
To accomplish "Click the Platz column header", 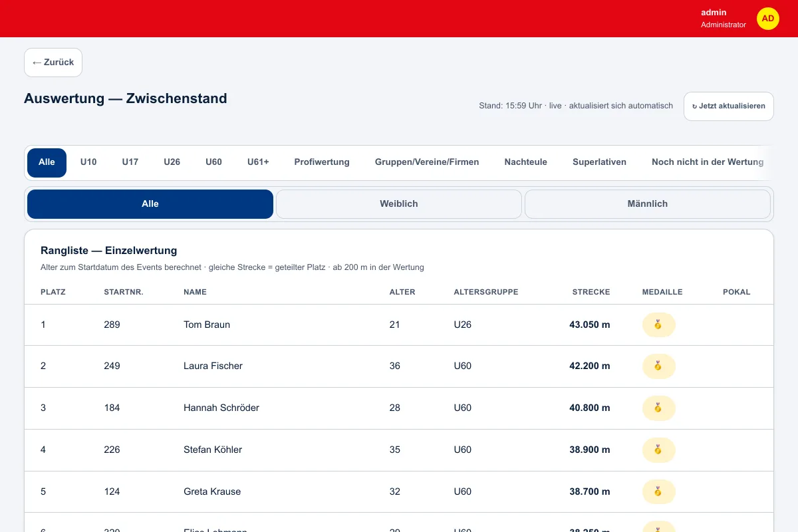I will tap(53, 292).
